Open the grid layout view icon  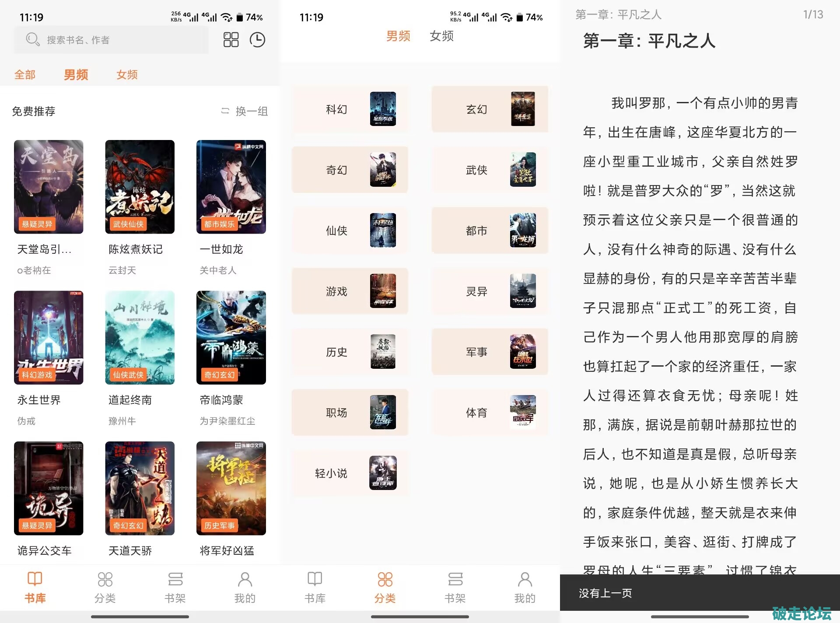tap(231, 39)
